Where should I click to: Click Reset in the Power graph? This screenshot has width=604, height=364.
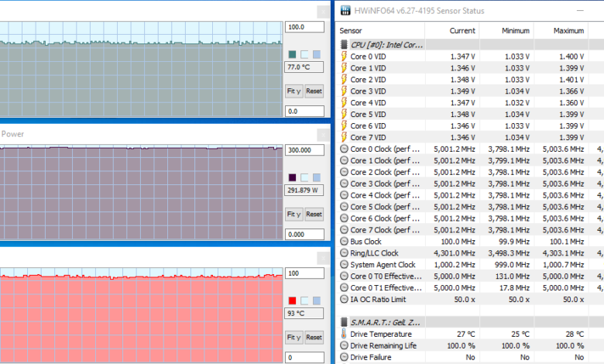pos(314,215)
